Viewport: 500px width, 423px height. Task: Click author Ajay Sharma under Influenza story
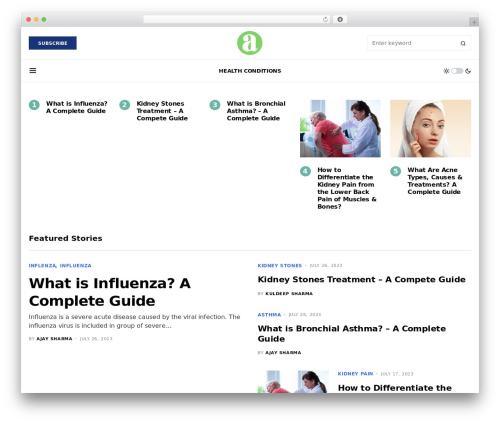click(x=54, y=339)
